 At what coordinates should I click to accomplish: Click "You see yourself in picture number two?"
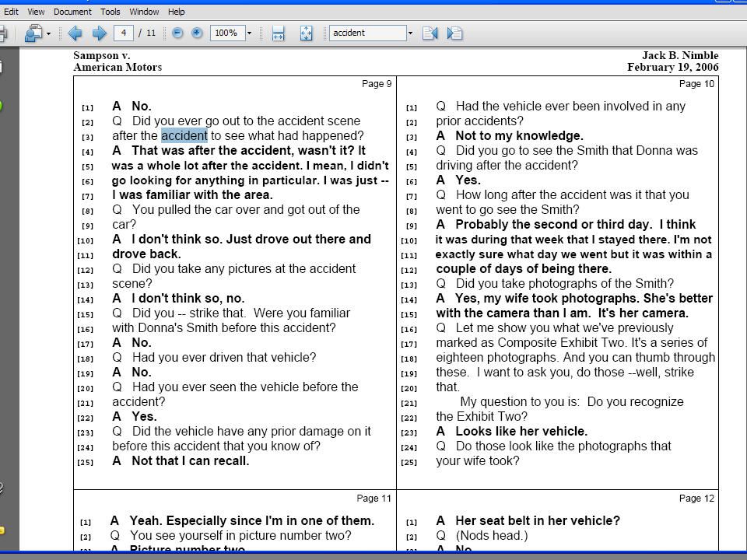tap(240, 535)
